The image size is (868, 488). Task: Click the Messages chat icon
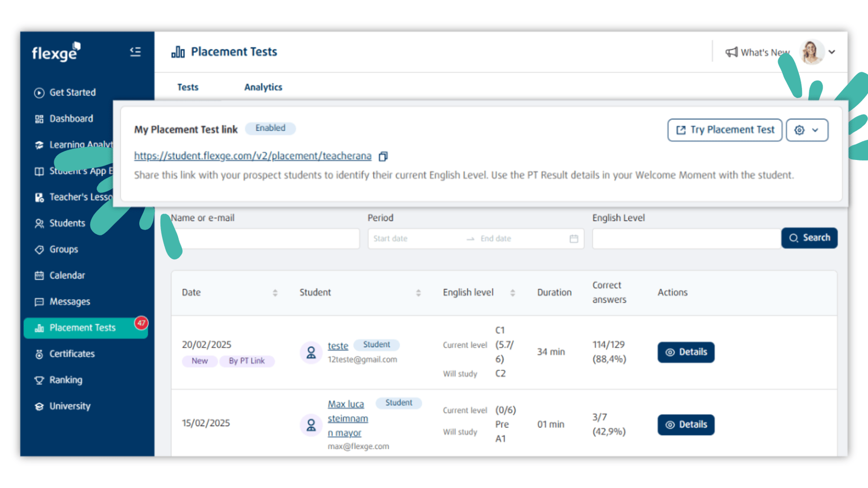(39, 302)
